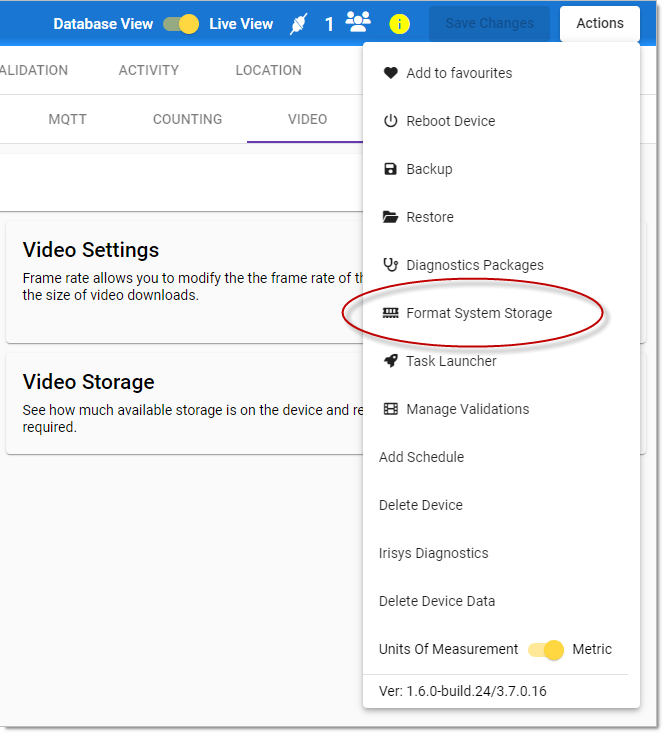Click the yellow info icon in header
This screenshot has height=733, width=663.
[x=399, y=24]
